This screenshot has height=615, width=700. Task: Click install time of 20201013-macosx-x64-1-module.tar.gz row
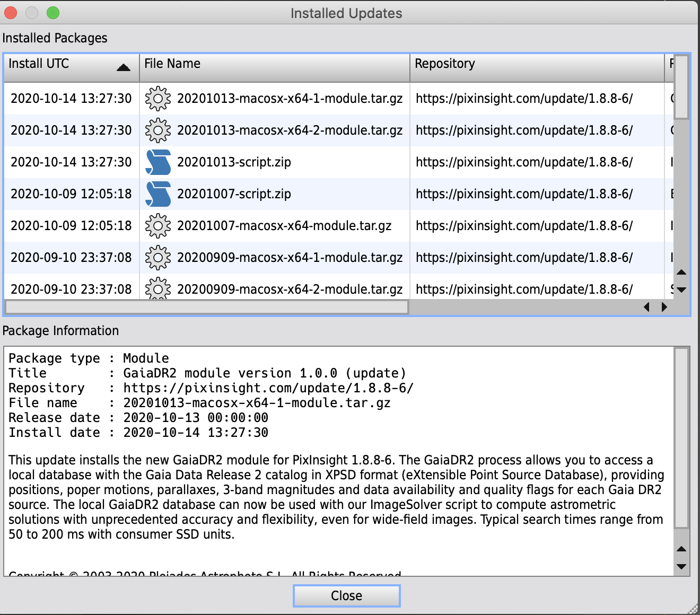(x=71, y=99)
